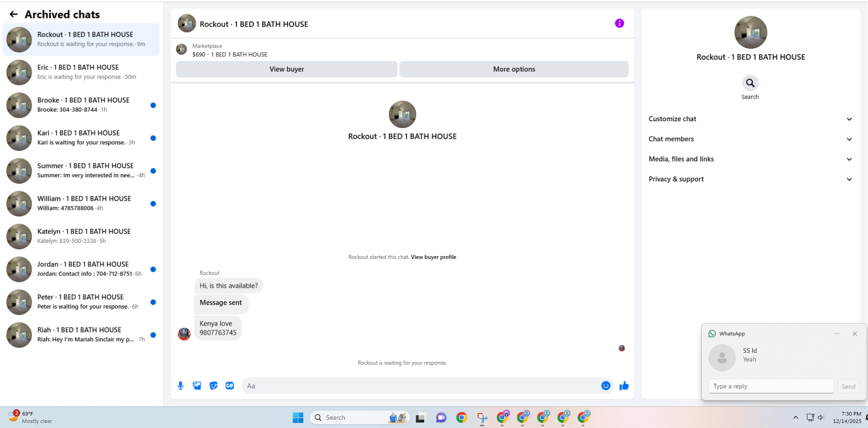Image resolution: width=868 pixels, height=428 pixels.
Task: Choose a sticker icon
Action: tap(214, 386)
